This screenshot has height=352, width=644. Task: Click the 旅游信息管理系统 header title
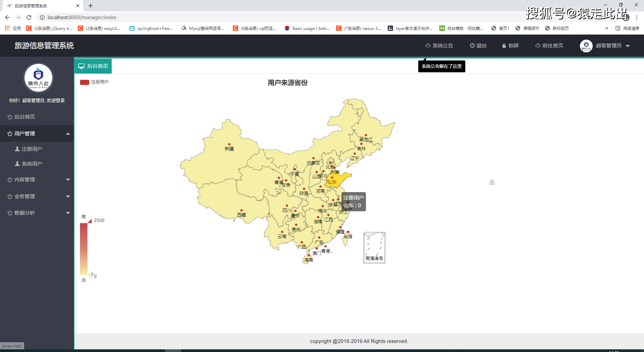44,46
